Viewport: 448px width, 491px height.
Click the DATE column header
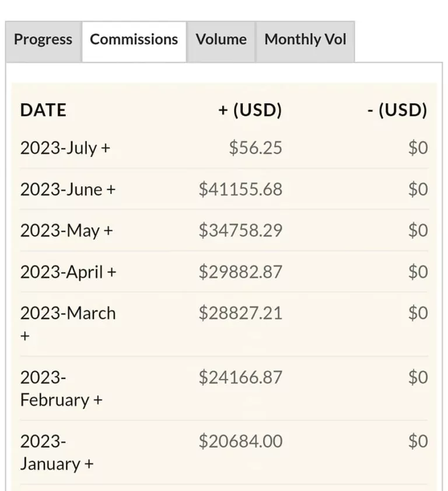tap(43, 110)
